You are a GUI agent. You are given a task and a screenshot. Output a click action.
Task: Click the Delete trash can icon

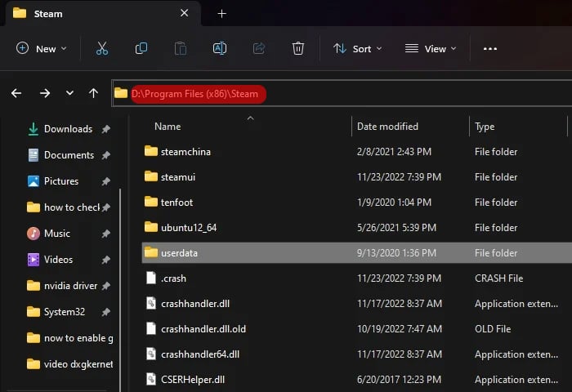[x=298, y=48]
